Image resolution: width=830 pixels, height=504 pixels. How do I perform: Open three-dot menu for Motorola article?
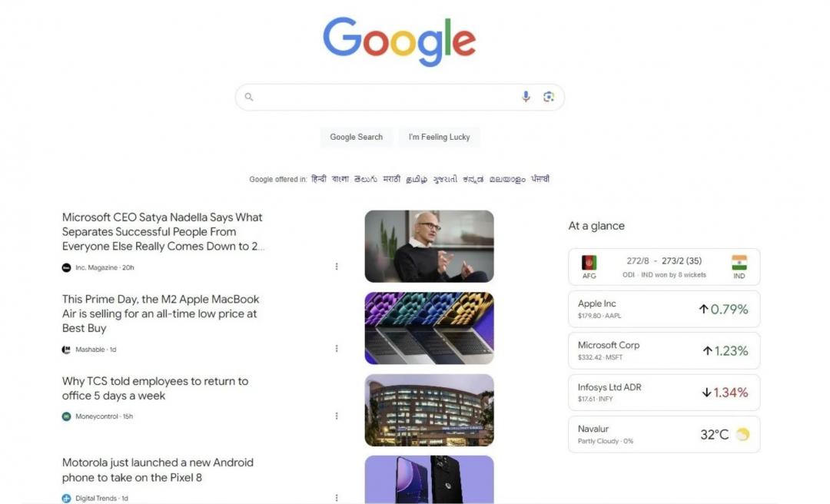click(x=337, y=498)
